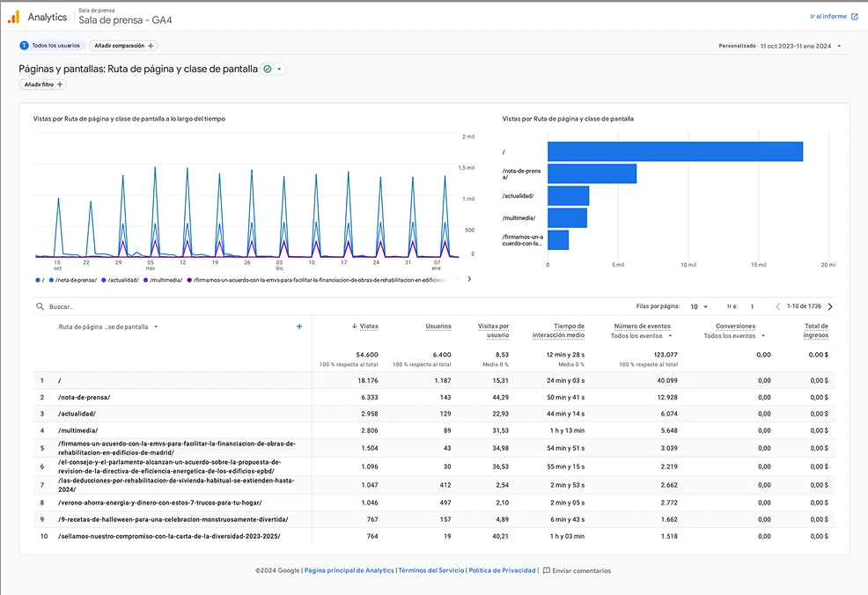Click the date range 11 oct 2023-11 ene 2024

click(x=796, y=46)
